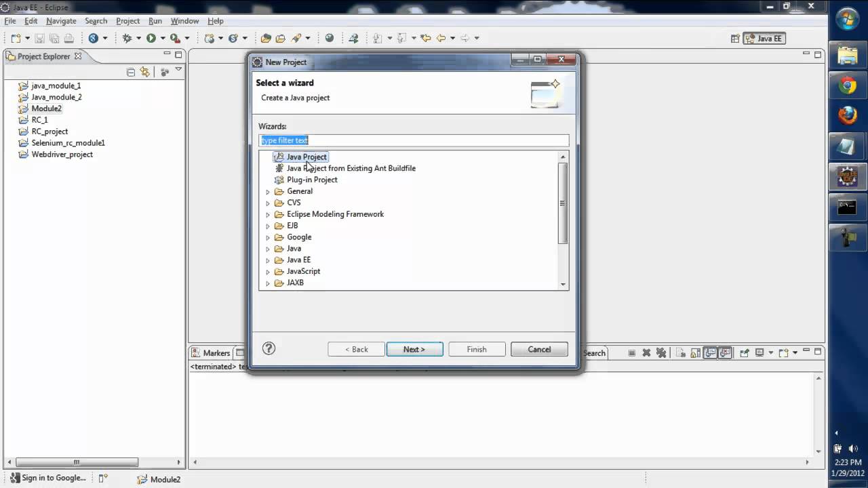Select java_module_1 project in Explorer
This screenshot has height=488, width=868.
coord(56,85)
